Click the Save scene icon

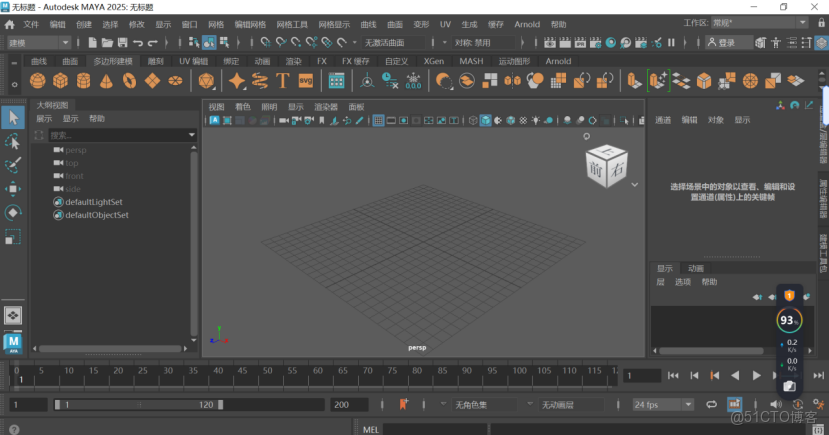point(122,43)
